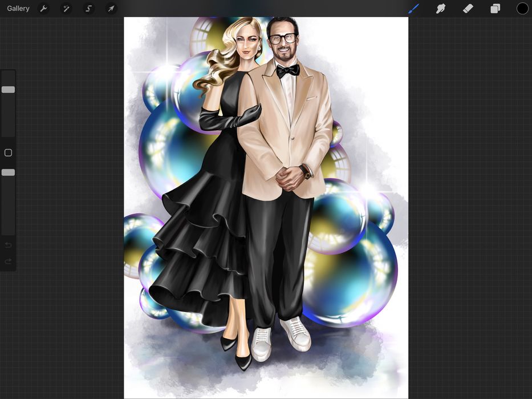Open the Layers panel

[x=495, y=9]
